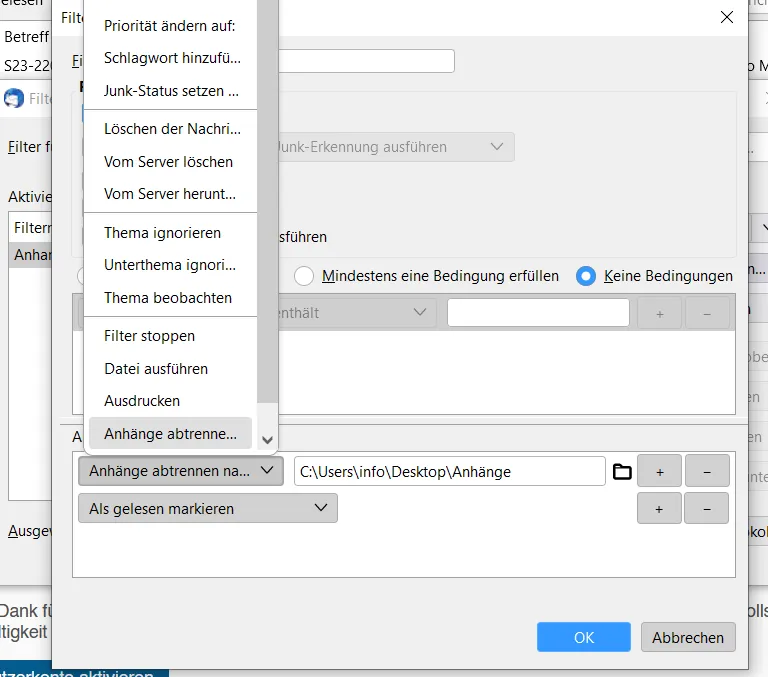
Task: Click the minus button in the condition row
Action: point(707,314)
